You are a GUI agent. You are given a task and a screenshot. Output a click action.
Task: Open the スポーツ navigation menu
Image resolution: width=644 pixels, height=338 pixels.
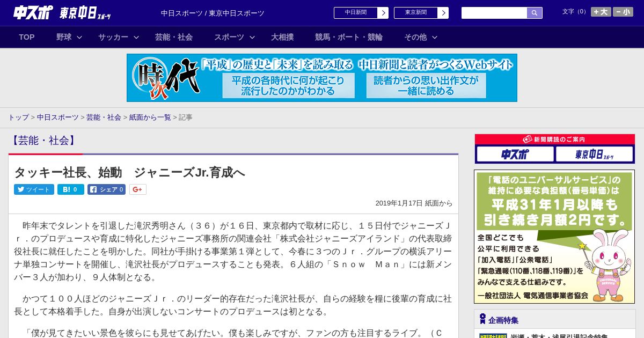click(229, 37)
